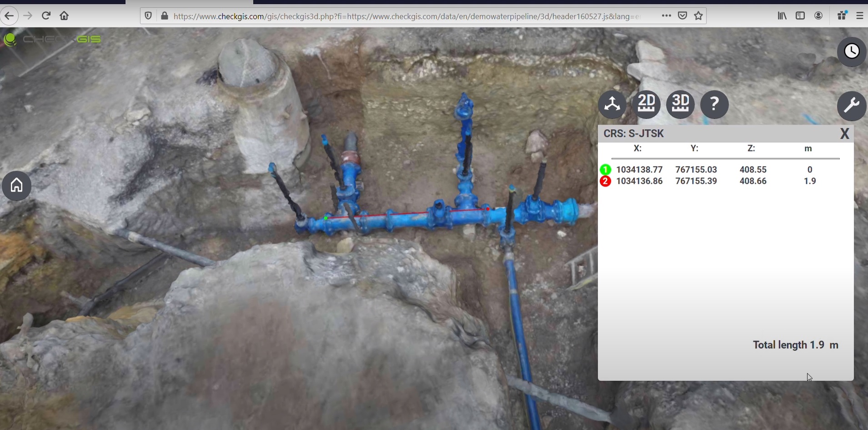Reload the page with the refresh button
The image size is (868, 430).
click(x=46, y=16)
